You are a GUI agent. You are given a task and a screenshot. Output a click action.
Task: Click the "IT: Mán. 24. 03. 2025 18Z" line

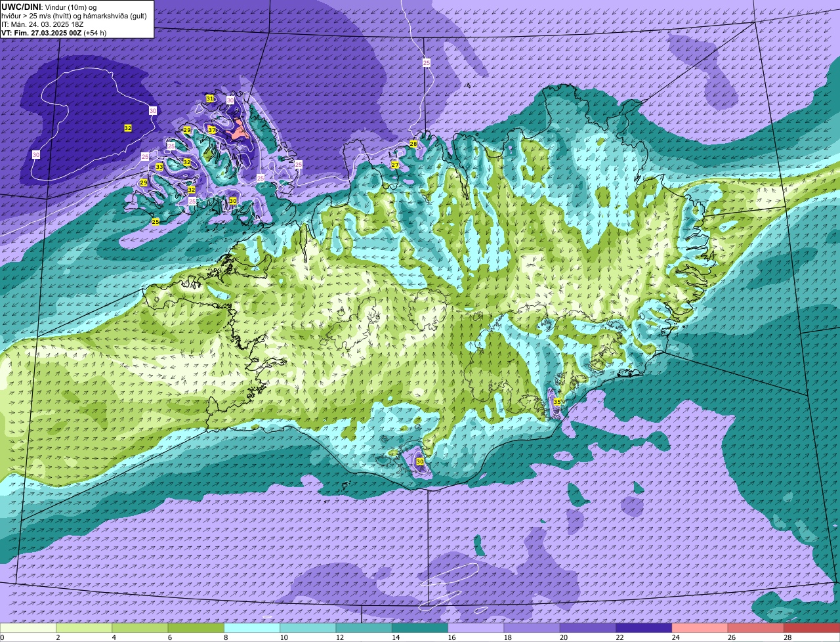click(43, 24)
